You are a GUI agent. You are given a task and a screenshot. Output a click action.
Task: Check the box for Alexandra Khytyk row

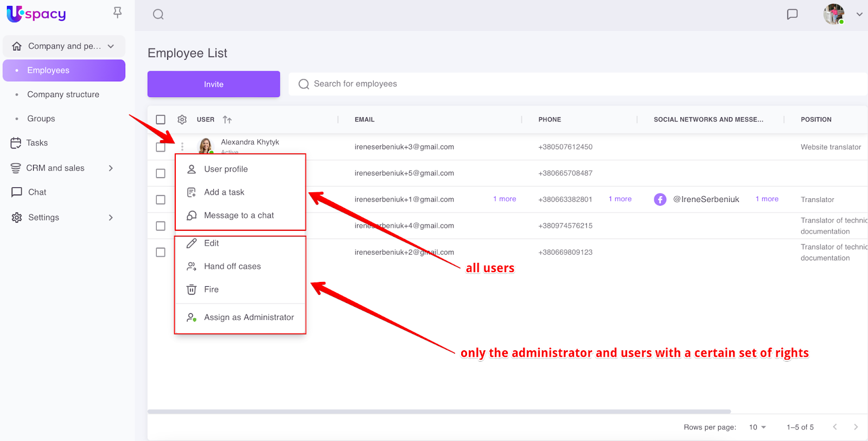161,147
